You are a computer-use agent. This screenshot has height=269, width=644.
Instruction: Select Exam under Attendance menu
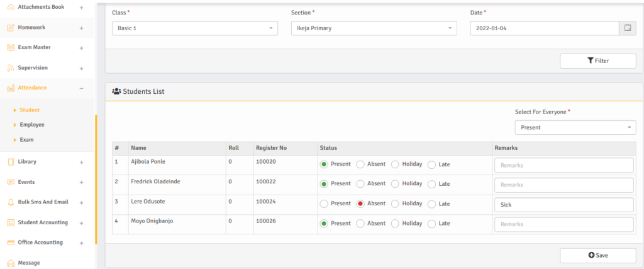[x=26, y=140]
